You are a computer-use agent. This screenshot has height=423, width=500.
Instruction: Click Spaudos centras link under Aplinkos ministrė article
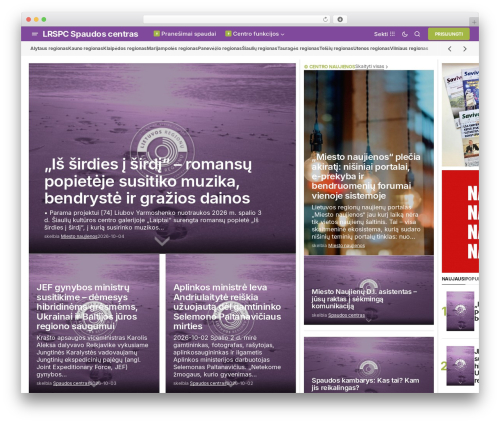point(208,383)
